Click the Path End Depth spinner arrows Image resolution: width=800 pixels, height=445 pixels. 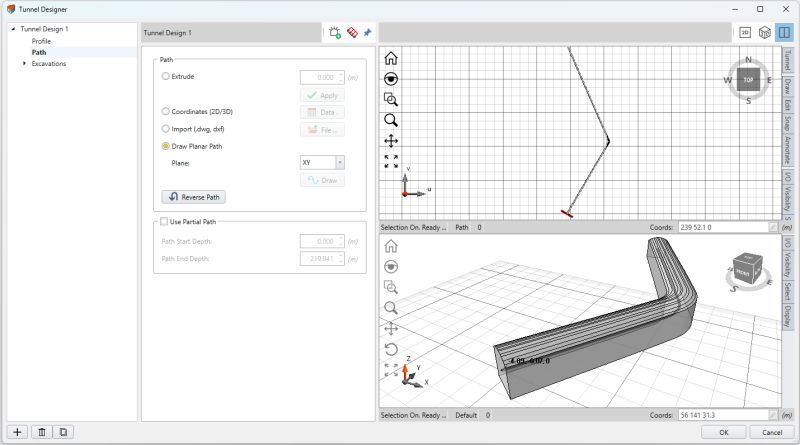click(341, 259)
